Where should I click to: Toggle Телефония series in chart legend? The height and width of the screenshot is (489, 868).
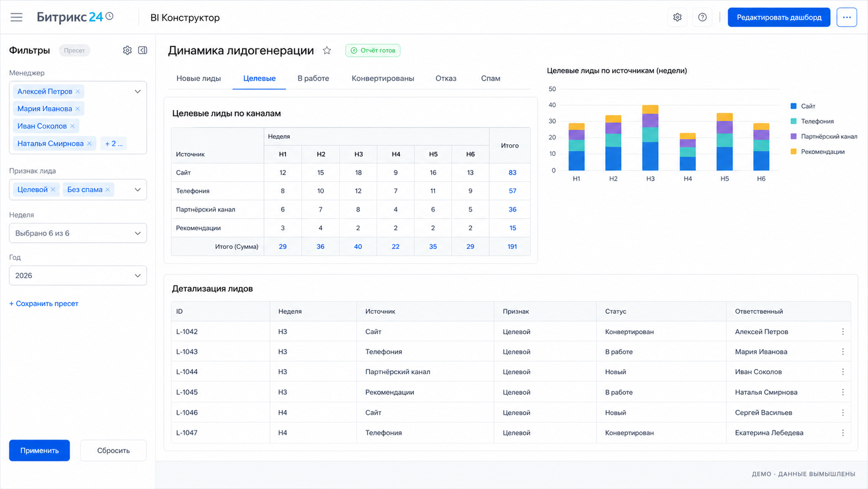tap(812, 121)
